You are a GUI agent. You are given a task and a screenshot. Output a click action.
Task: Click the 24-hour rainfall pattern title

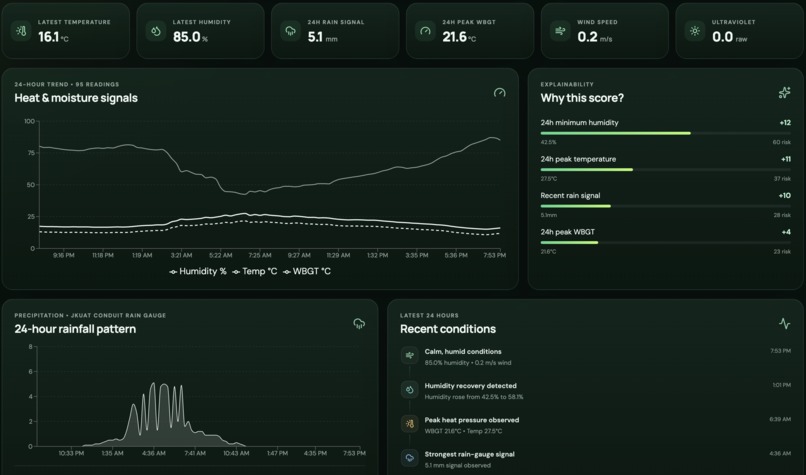(75, 329)
